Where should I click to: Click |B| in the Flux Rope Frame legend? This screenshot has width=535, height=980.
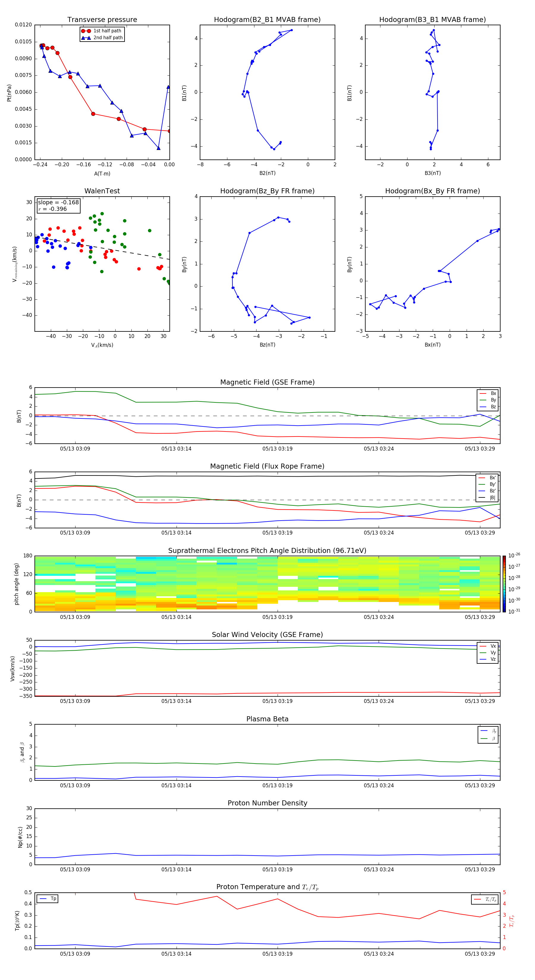[x=487, y=498]
